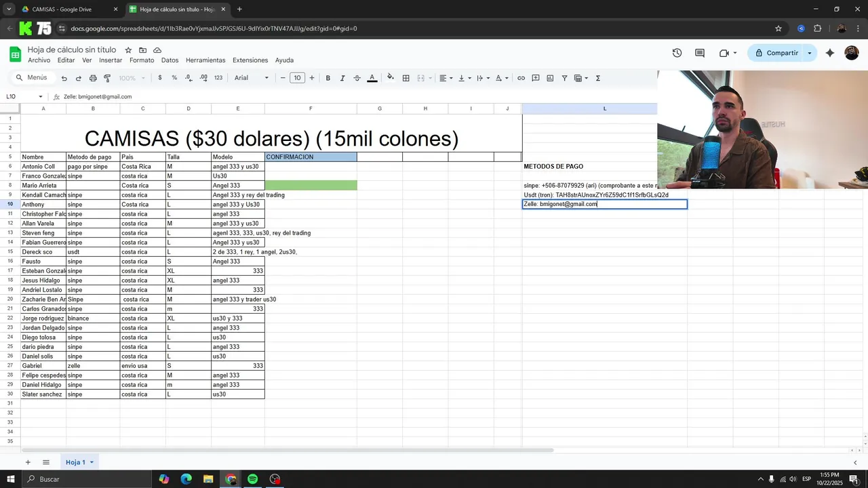Open text wrapping dropdown
Screen dimensions: 868x488
tap(483, 78)
